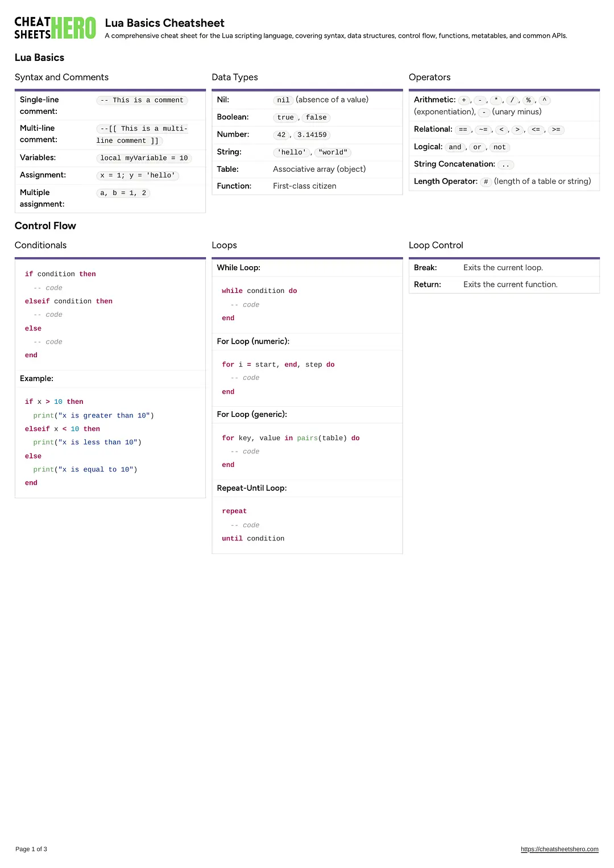The width and height of the screenshot is (614, 868).
Task: Click the 'Example:' label in Conditionals
Action: coord(36,379)
